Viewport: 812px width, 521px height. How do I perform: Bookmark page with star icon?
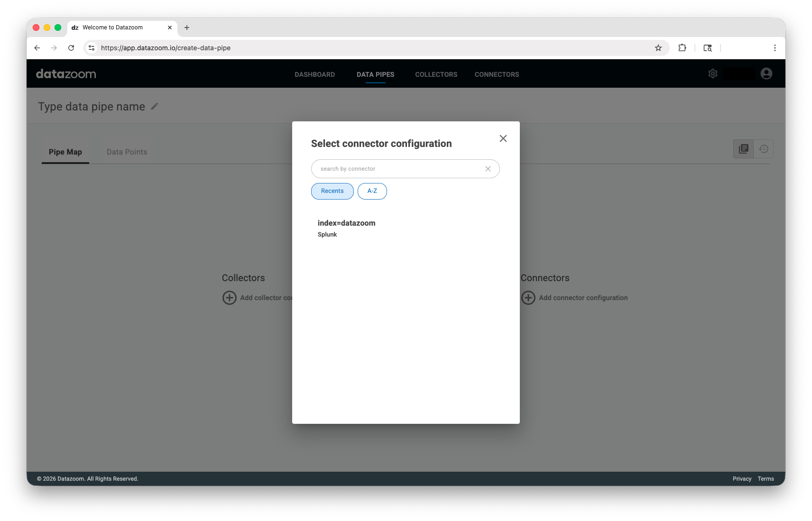658,48
